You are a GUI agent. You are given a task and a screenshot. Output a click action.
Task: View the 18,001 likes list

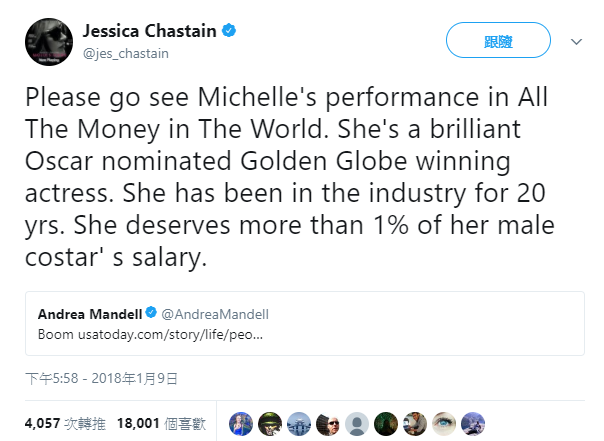click(x=161, y=424)
